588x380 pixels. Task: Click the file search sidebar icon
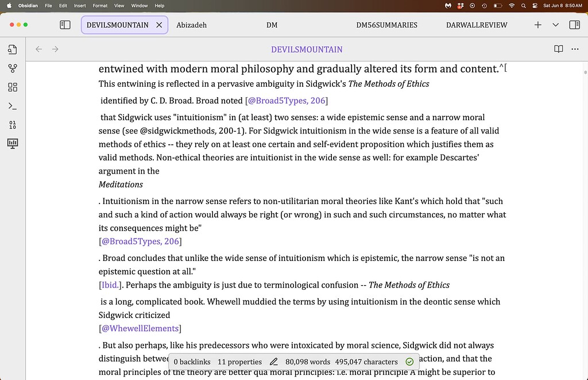tap(12, 49)
